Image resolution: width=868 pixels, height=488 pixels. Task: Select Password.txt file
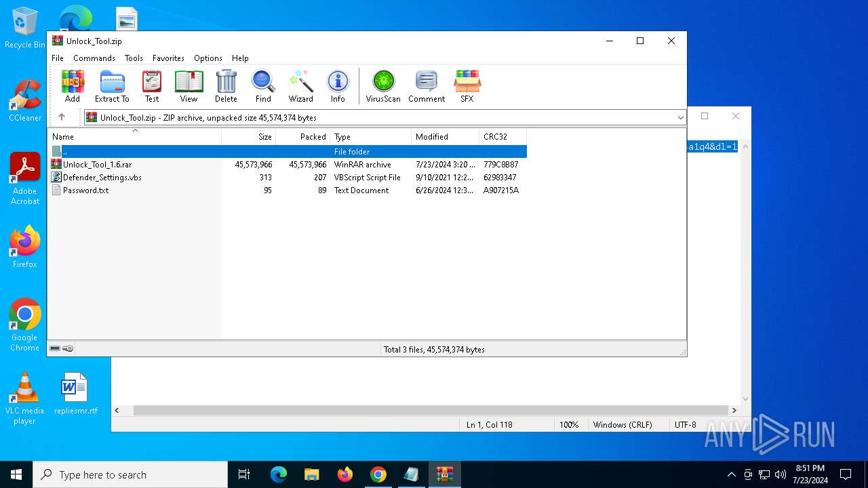point(288,190)
